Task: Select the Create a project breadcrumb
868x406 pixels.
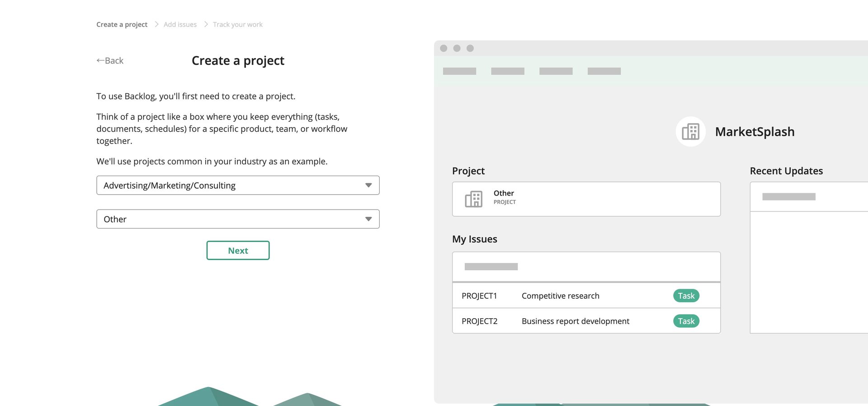Action: 122,24
